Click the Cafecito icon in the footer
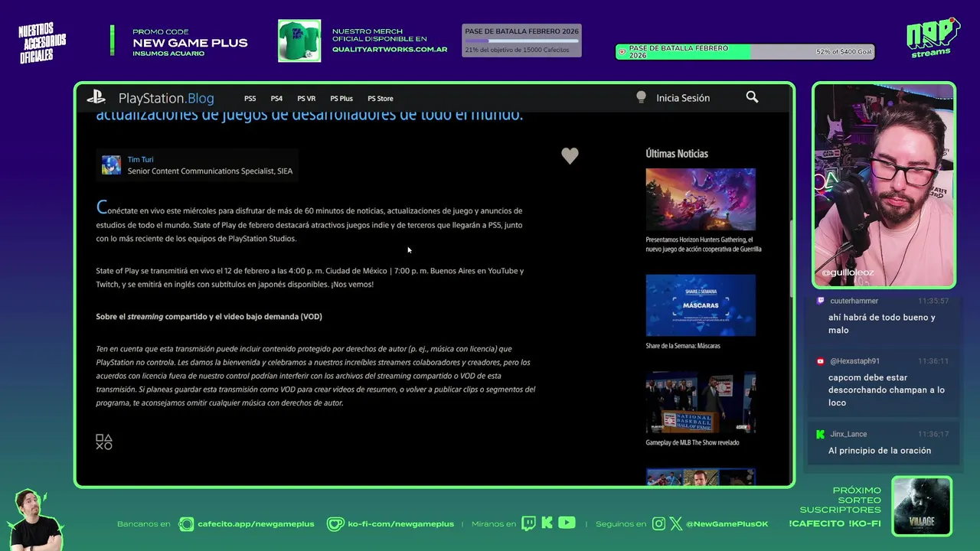The height and width of the screenshot is (551, 980). click(186, 524)
